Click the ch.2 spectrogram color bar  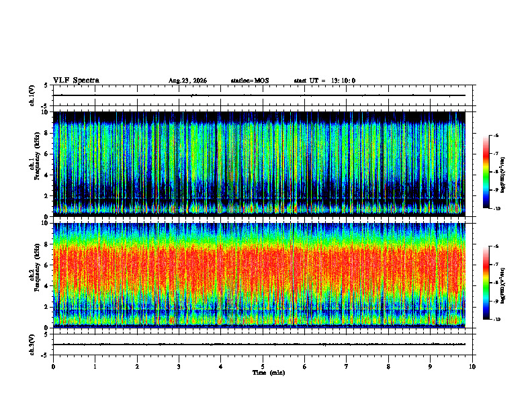tap(486, 283)
